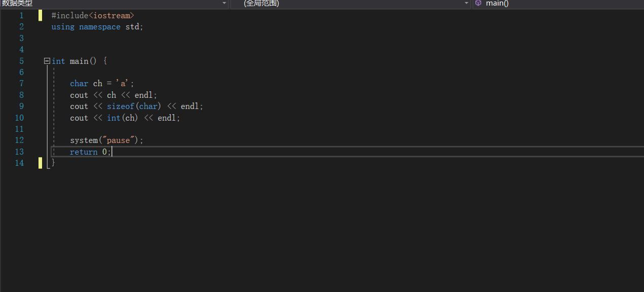Place cursor on empty line 11
644x292 pixels.
click(203, 129)
